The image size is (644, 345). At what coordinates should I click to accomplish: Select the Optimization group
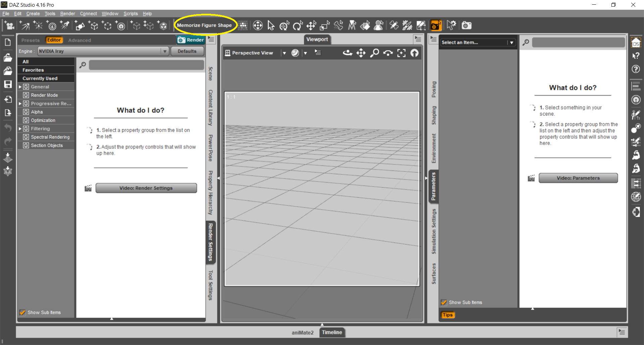(46, 120)
